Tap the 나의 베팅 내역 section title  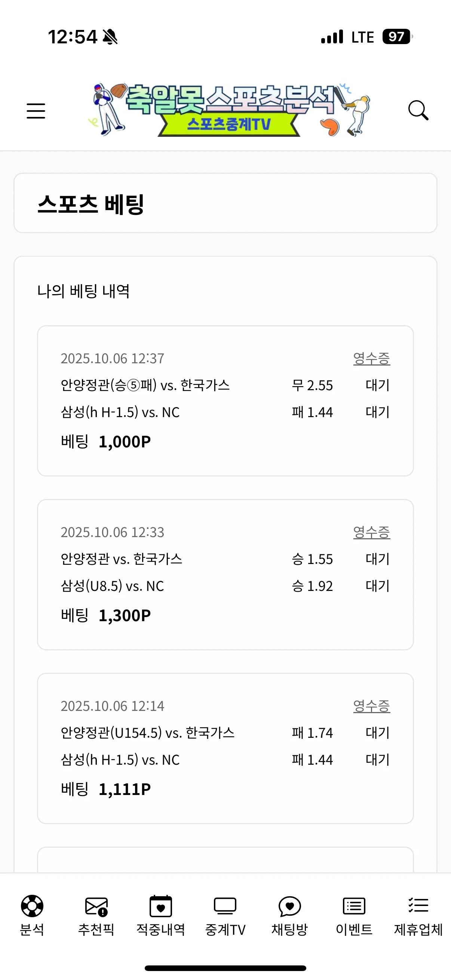(x=83, y=292)
